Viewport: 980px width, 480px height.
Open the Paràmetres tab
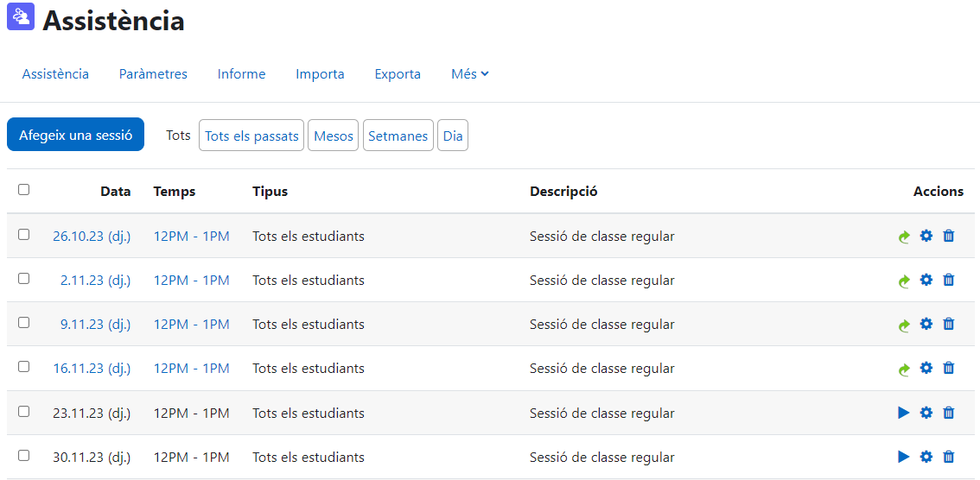coord(153,74)
